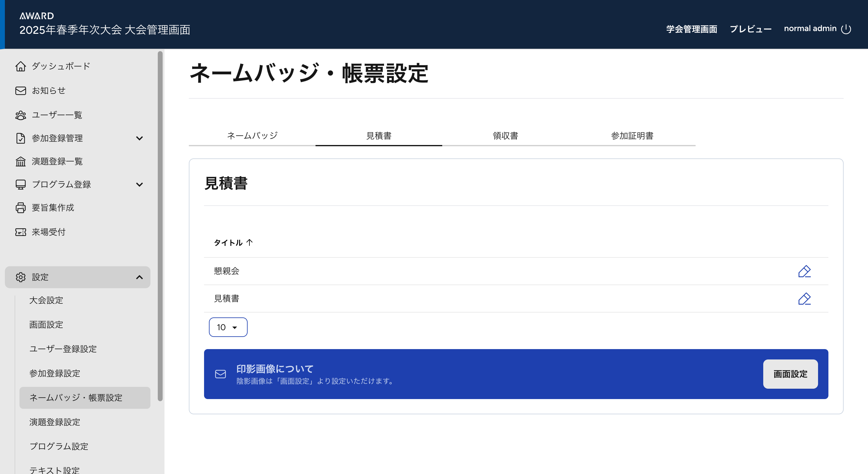868x474 pixels.
Task: Click the printer icon for 要旨集作成
Action: (x=20, y=208)
